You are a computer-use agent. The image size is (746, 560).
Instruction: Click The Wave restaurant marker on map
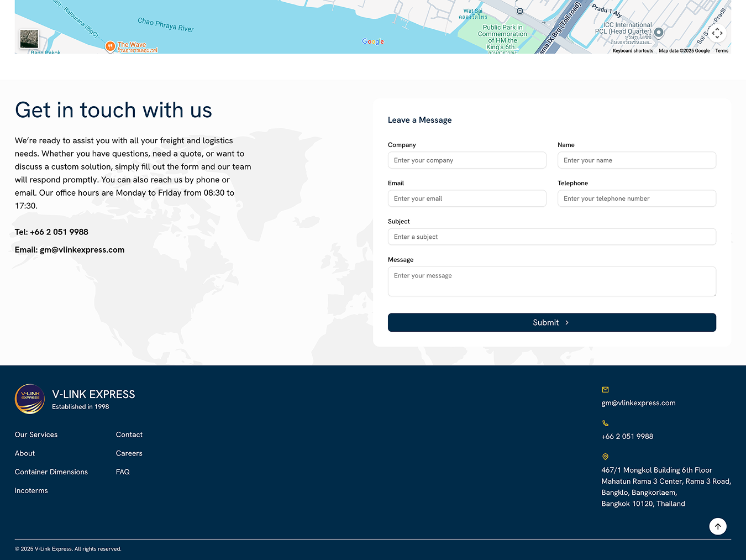click(x=110, y=46)
